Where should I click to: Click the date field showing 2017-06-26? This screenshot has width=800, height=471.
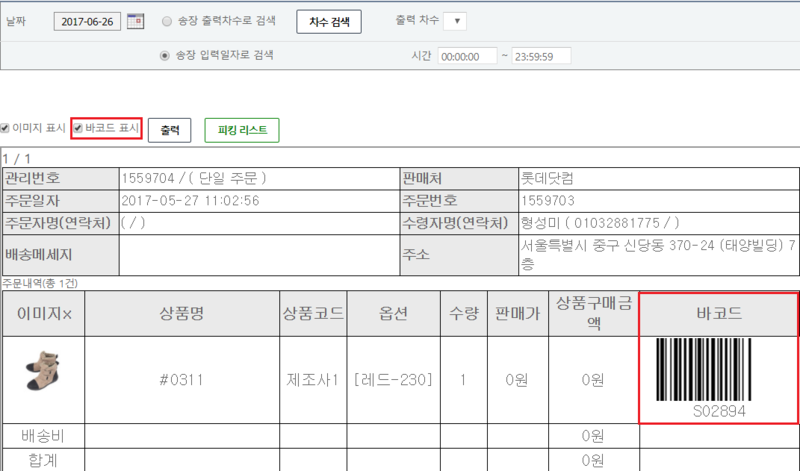pyautogui.click(x=89, y=21)
